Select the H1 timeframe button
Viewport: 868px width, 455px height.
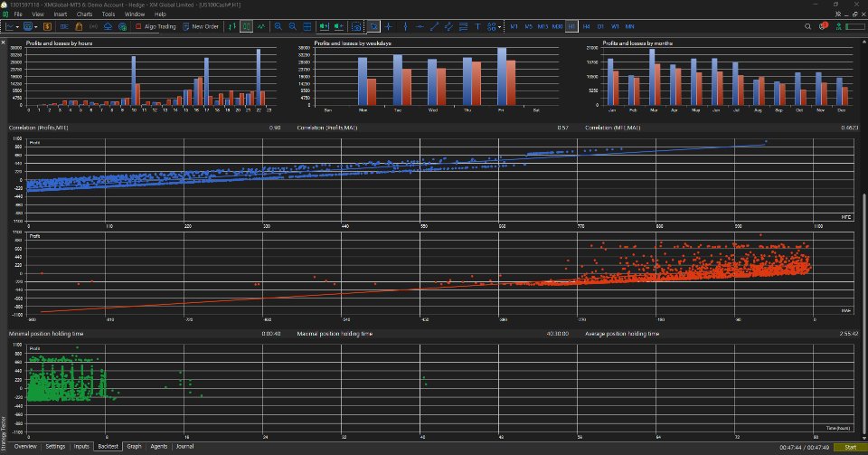coord(571,26)
